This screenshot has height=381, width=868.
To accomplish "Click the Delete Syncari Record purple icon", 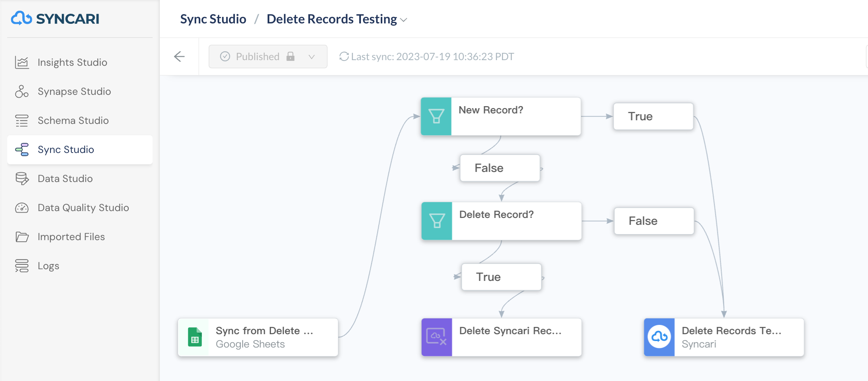I will click(x=437, y=337).
